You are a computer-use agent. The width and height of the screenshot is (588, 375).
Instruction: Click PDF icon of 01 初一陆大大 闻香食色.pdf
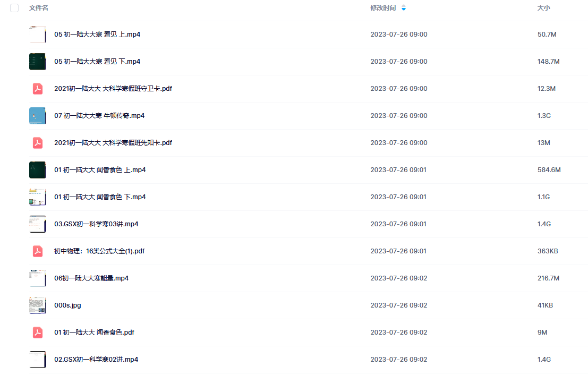(38, 333)
